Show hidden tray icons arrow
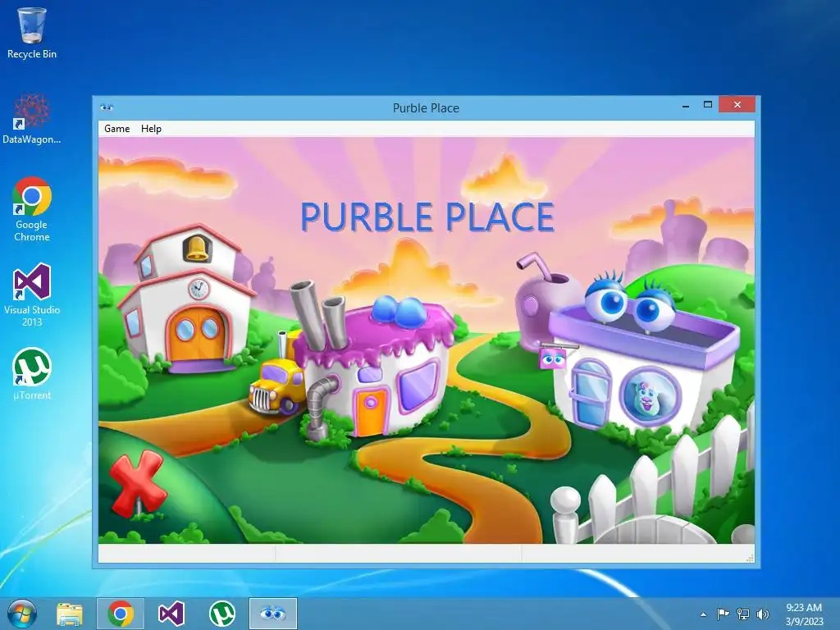 [x=703, y=614]
